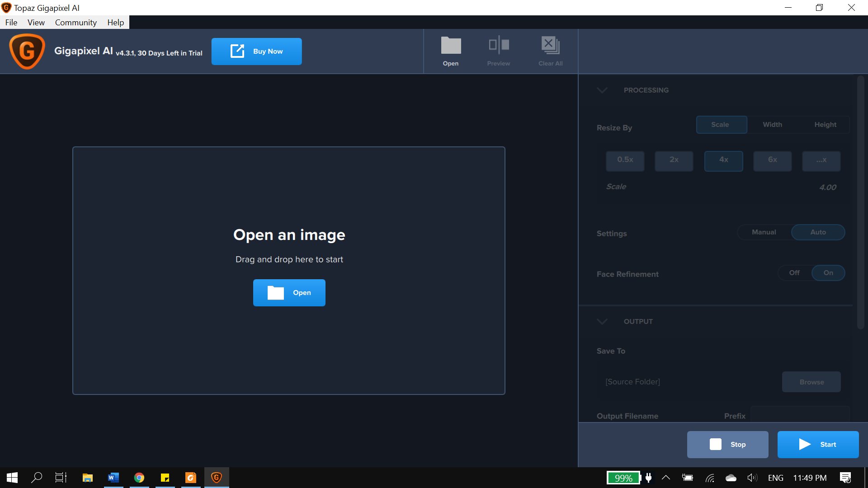Choose the custom ...x scale preset
The height and width of the screenshot is (488, 868).
(x=821, y=161)
